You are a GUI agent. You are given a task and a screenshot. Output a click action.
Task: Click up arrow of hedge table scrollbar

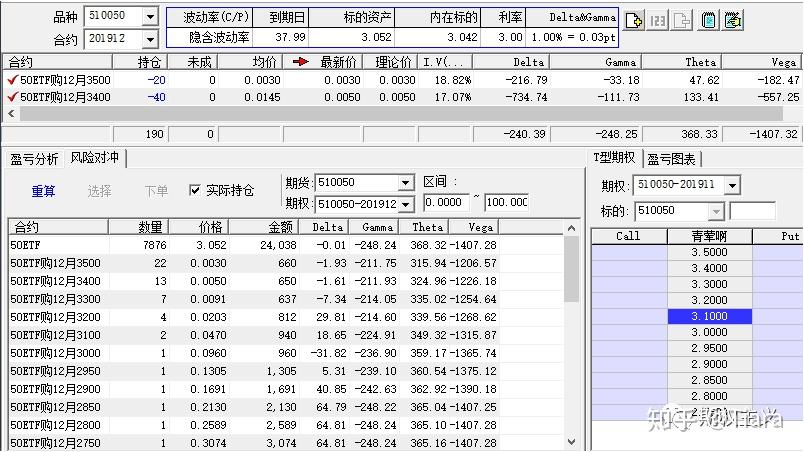pos(572,229)
